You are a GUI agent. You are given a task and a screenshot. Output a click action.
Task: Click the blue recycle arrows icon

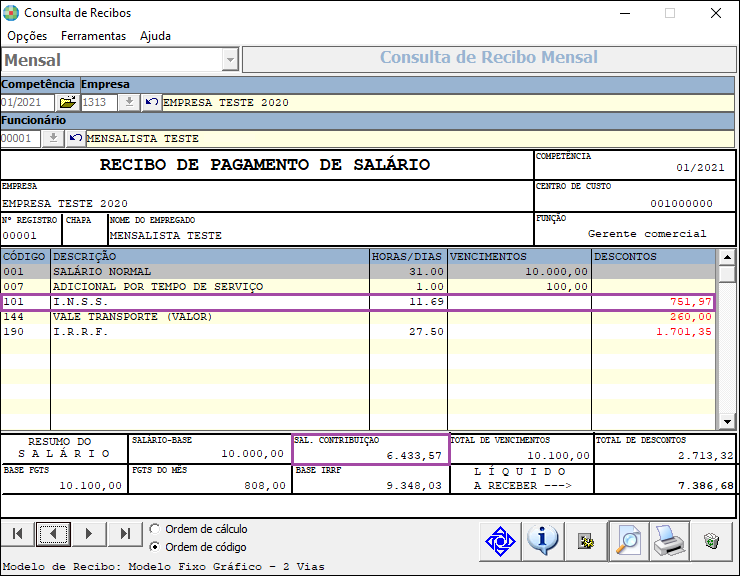point(500,541)
